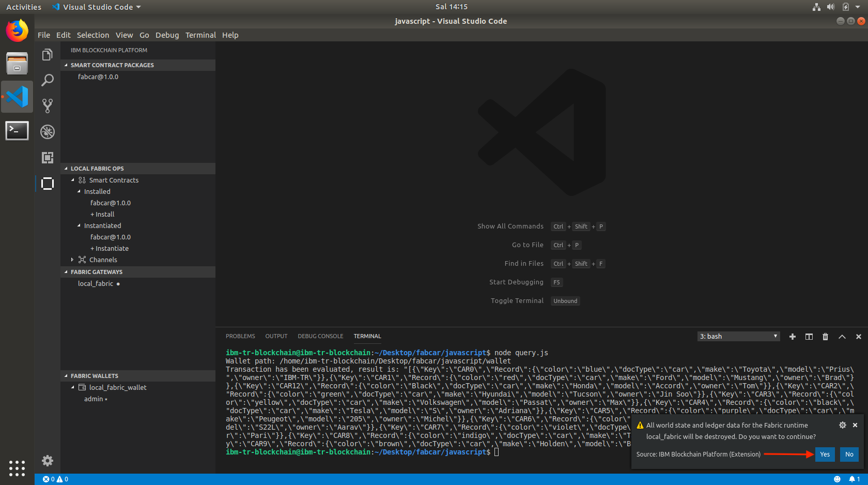868x485 pixels.
Task: Select the Terminal panel tab
Action: click(x=367, y=336)
